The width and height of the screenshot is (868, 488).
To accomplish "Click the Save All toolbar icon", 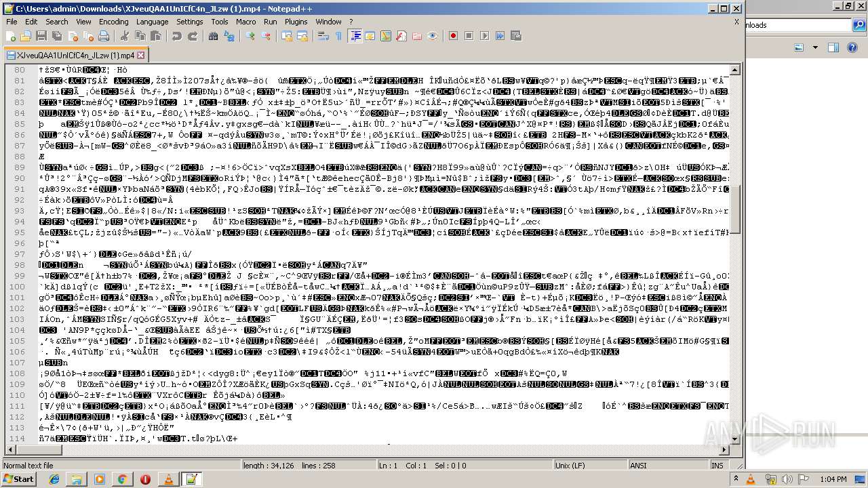I will (56, 36).
